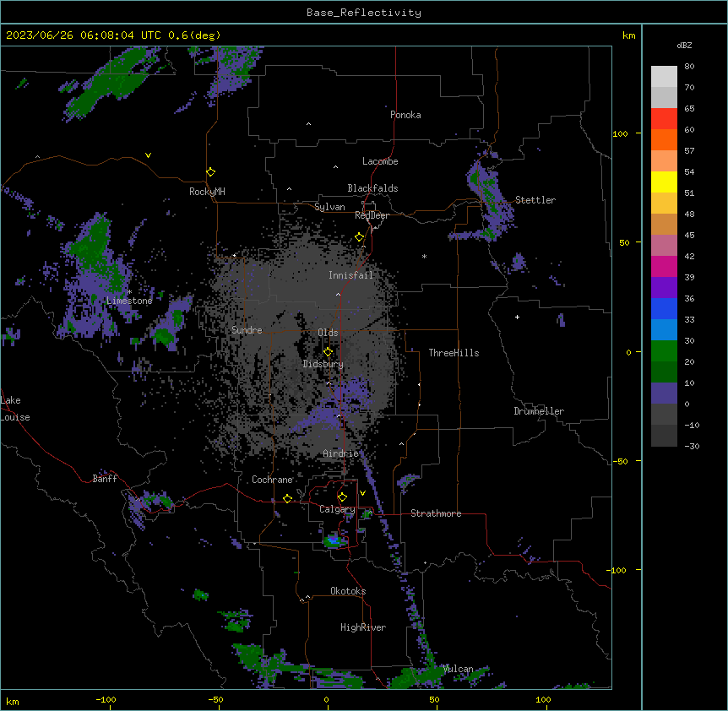Pick the green 30-20 dBZ legend swatch
Screen dimensions: 728x711
664,351
